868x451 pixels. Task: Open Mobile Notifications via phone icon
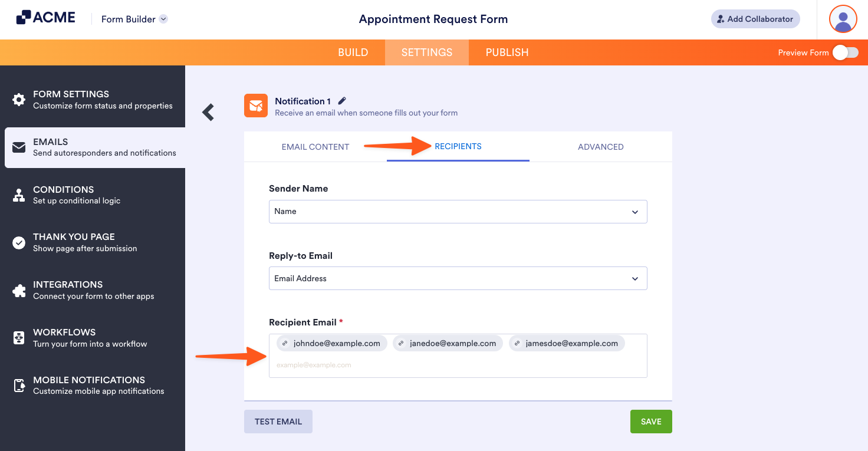click(19, 386)
